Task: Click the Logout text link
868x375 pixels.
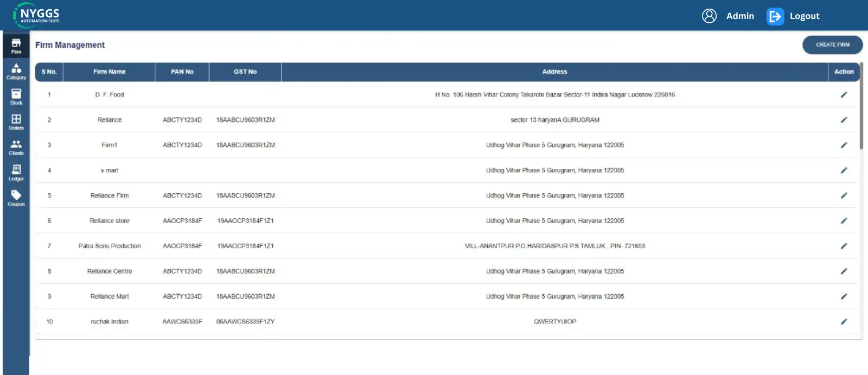Action: pyautogui.click(x=805, y=16)
